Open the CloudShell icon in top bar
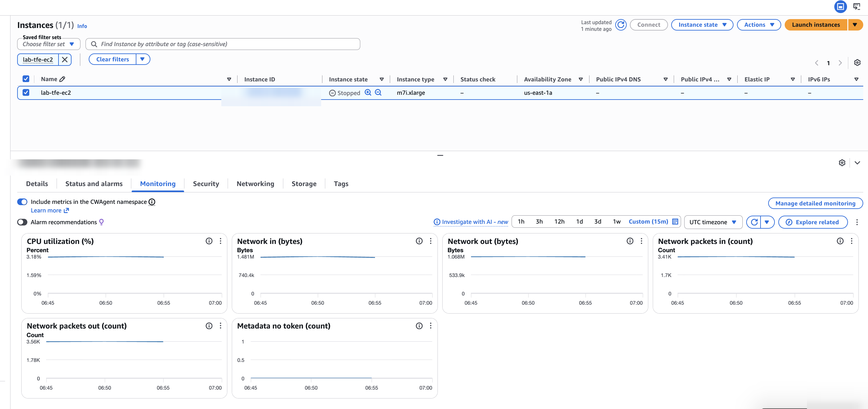Screen dimensions: 868x409 coord(857,6)
